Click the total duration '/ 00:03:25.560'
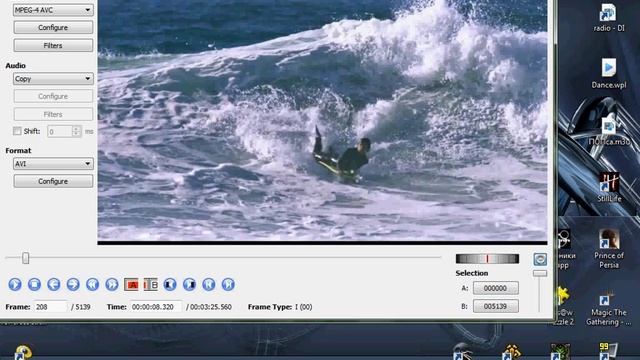This screenshot has width=640, height=360. (209, 307)
